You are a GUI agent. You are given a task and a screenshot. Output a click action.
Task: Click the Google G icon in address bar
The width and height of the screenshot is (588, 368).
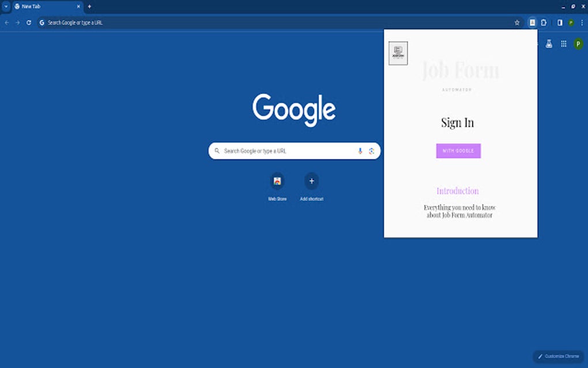[x=42, y=22]
